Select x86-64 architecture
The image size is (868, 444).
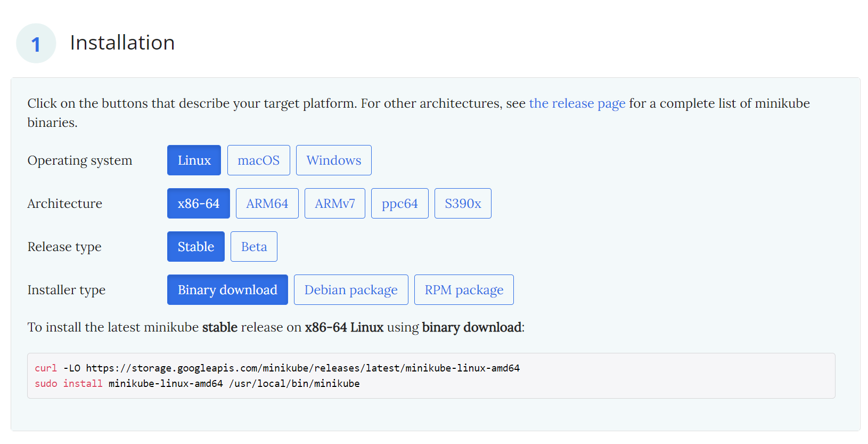(x=198, y=203)
